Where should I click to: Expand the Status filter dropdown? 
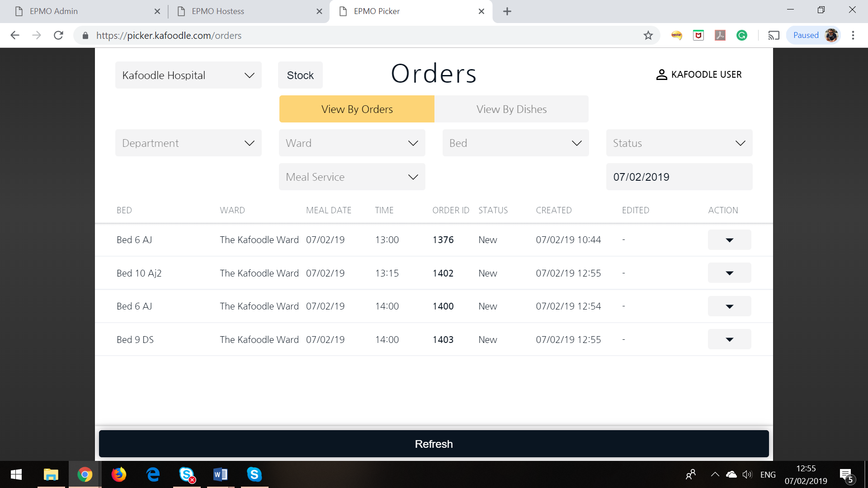coord(679,143)
